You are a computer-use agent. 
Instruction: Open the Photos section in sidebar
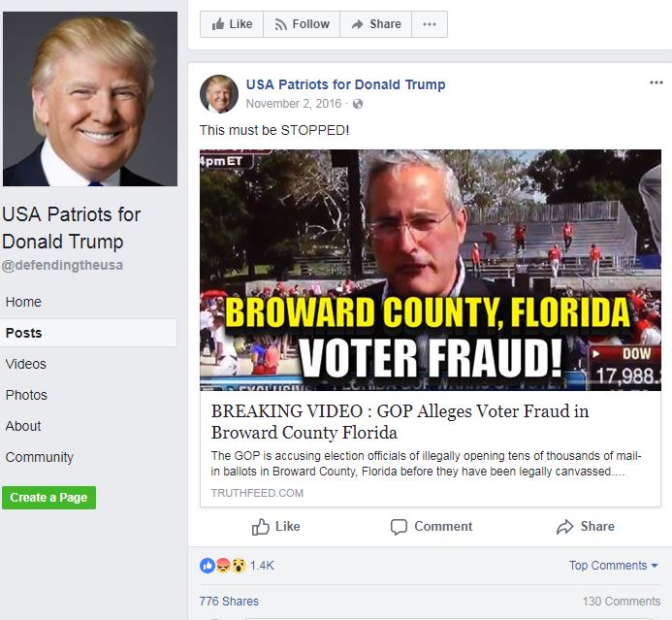[26, 395]
